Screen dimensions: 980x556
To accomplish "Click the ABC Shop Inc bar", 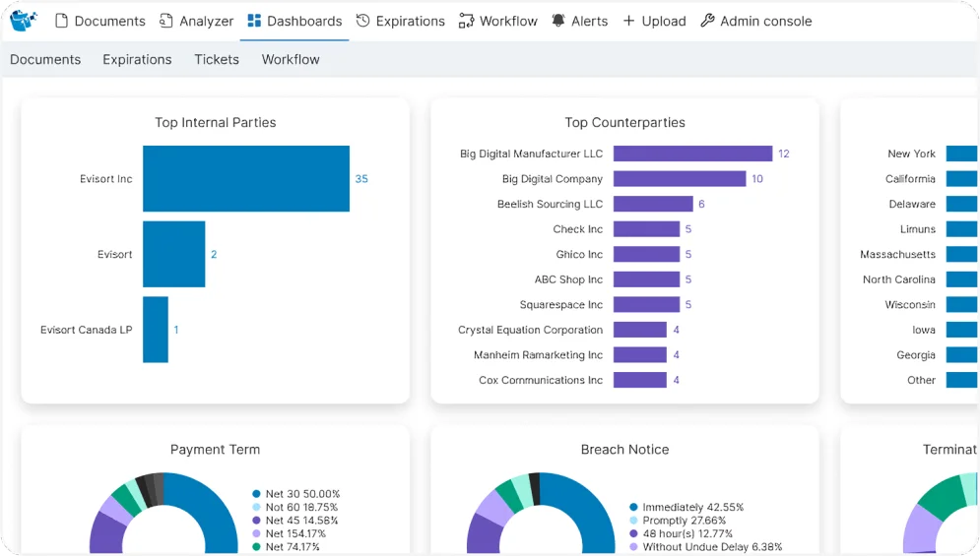I will click(x=646, y=279).
